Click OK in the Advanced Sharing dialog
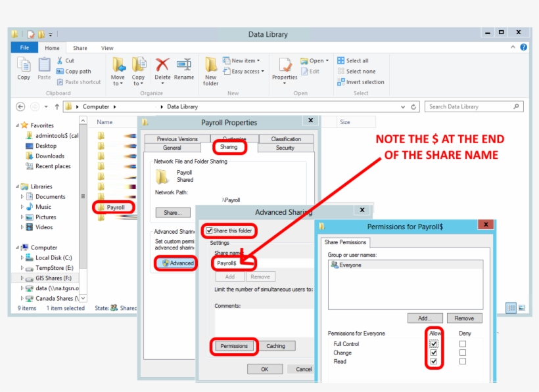This screenshot has height=392, width=539. [265, 369]
